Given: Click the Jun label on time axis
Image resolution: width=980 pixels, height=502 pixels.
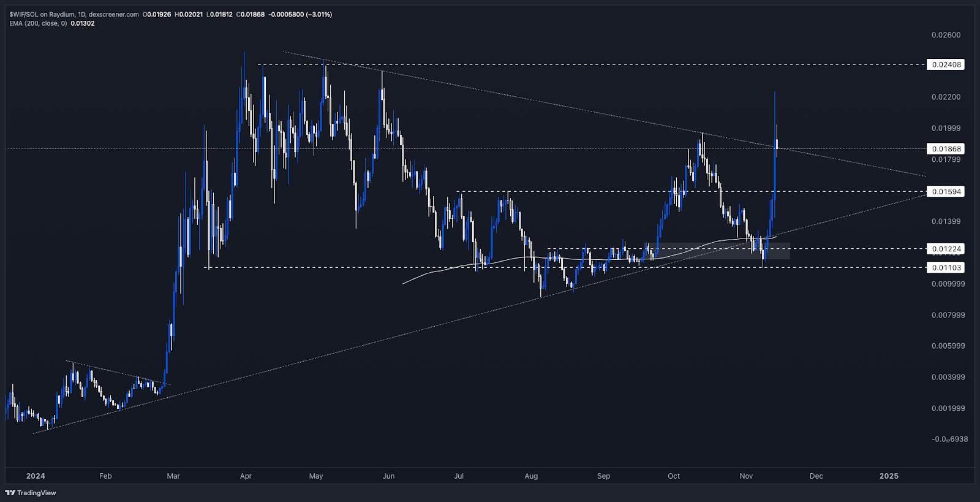Looking at the screenshot, I should tap(388, 476).
